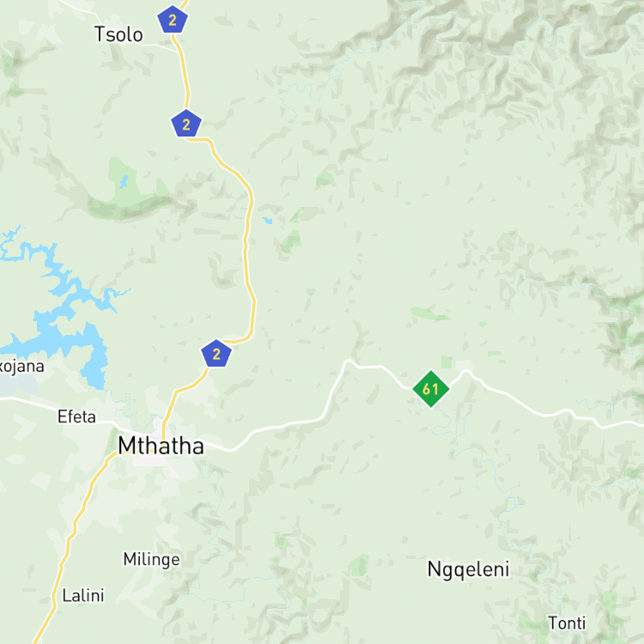
Task: Select the Ngqeleni town label
Action: pos(468,569)
